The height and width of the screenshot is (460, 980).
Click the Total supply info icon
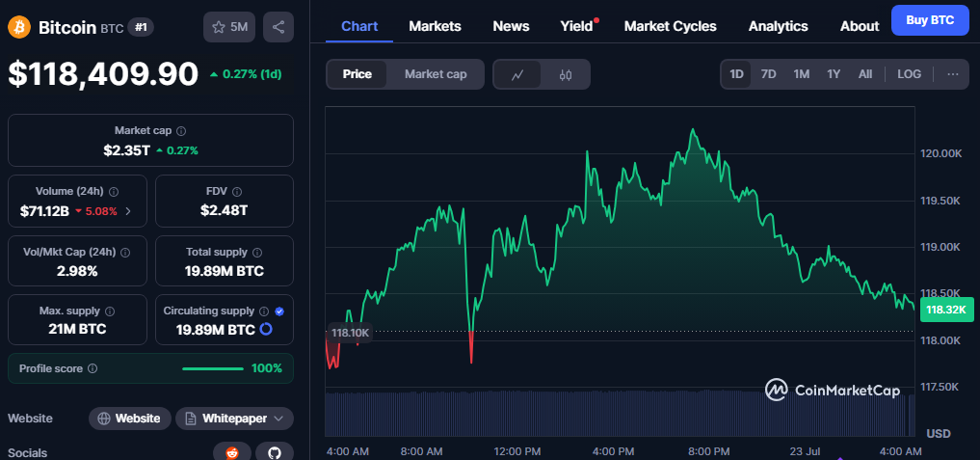point(257,253)
